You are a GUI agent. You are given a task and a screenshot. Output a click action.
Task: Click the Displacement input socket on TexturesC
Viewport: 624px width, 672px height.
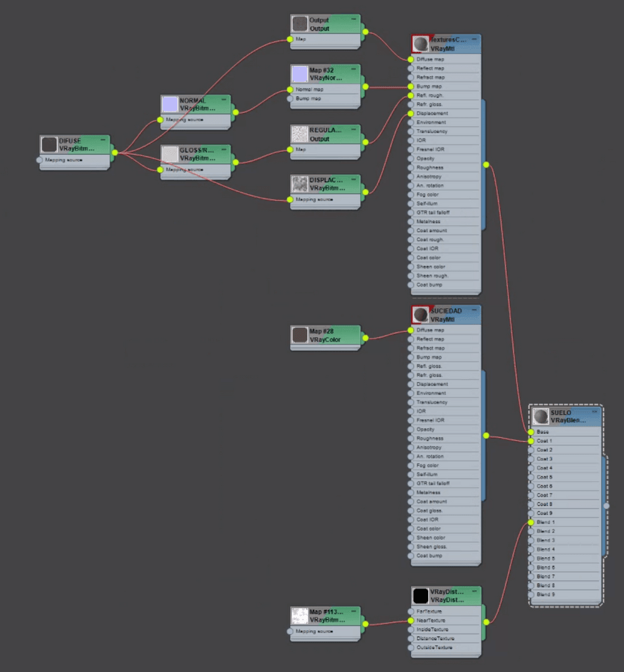click(411, 114)
